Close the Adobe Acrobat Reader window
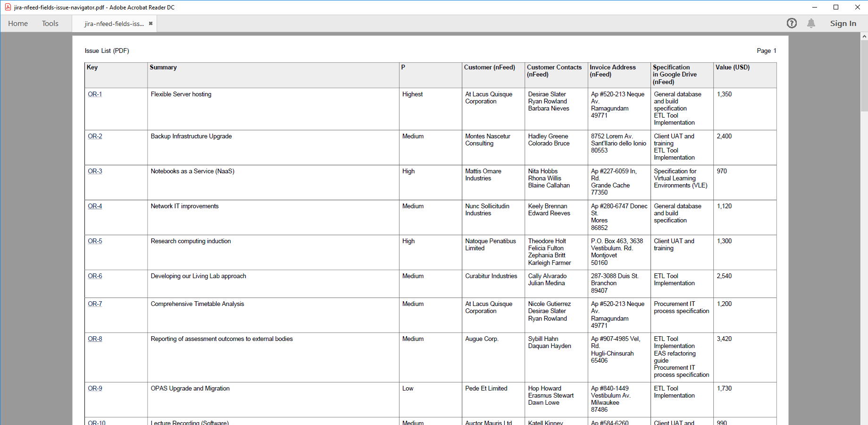Screen dimensions: 868x425 click(x=857, y=7)
